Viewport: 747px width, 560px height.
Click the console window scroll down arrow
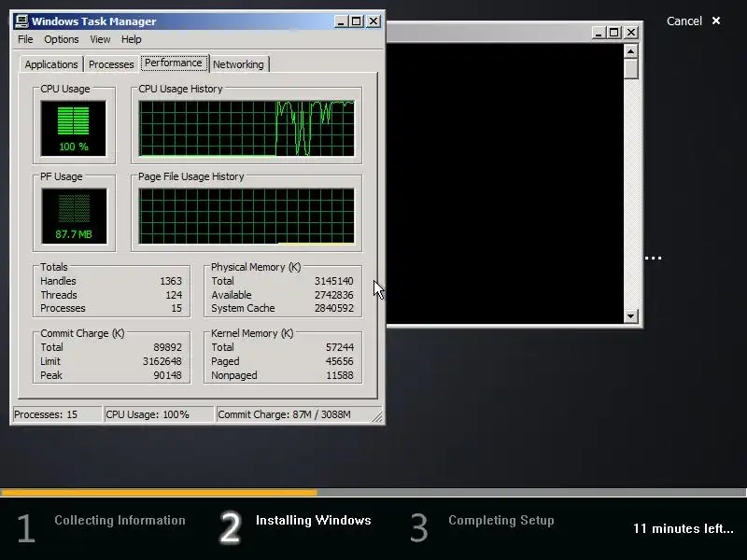click(631, 315)
